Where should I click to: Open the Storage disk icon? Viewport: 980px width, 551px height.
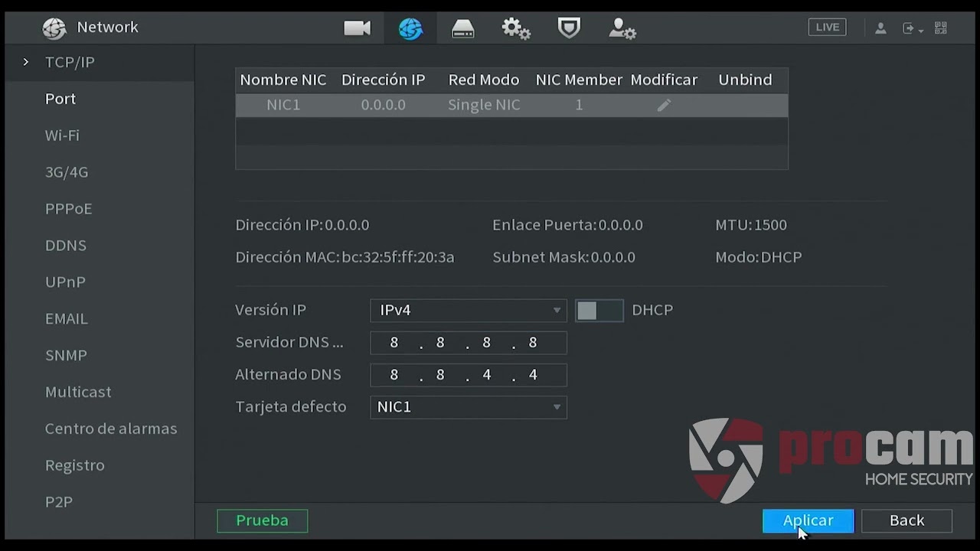click(463, 29)
